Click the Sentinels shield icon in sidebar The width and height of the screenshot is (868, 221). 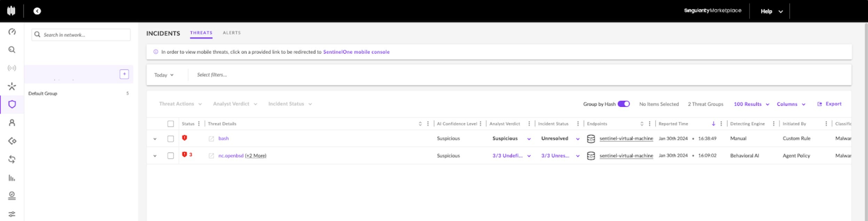click(x=12, y=104)
